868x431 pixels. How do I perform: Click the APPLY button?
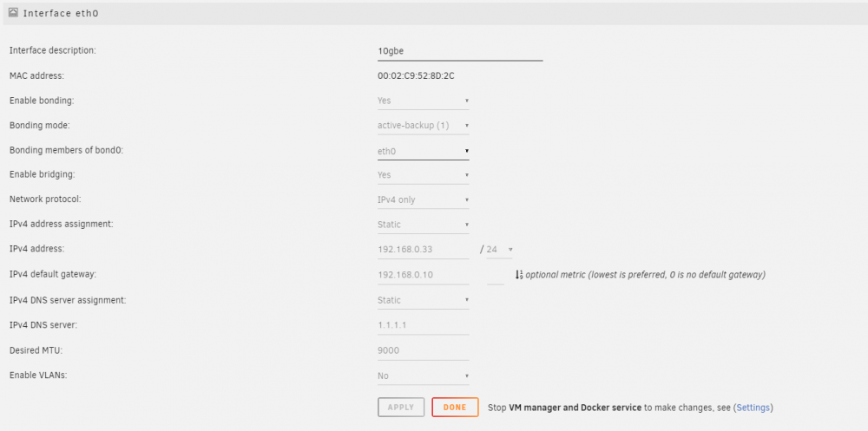[401, 408]
